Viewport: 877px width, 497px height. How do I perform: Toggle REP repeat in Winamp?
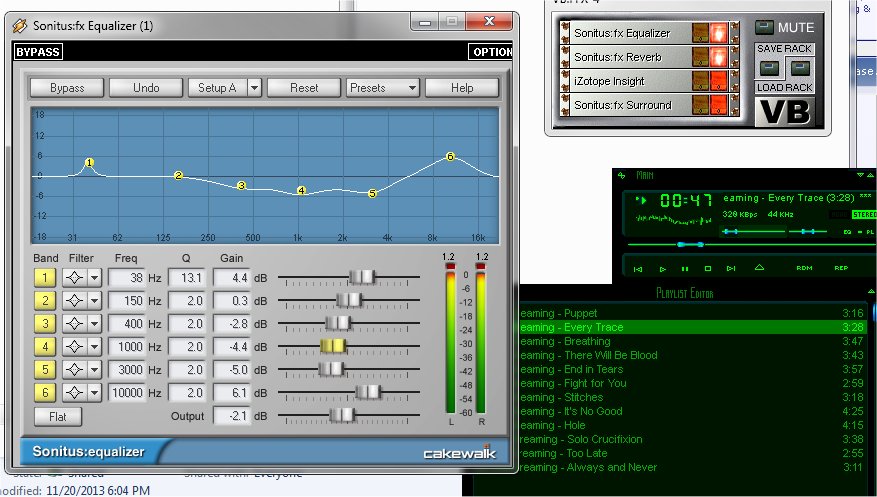841,268
